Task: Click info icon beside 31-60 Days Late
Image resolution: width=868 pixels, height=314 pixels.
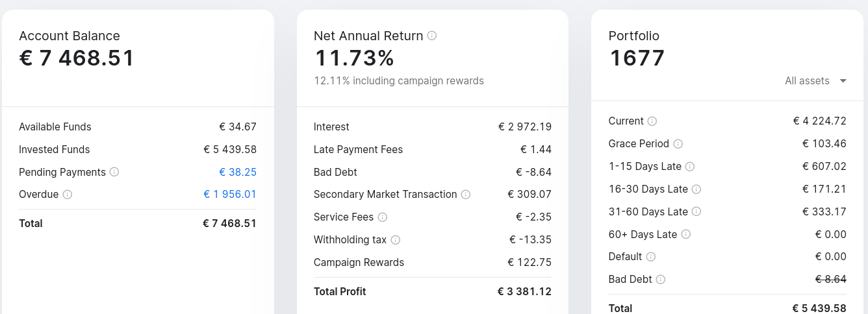Action: click(x=696, y=211)
